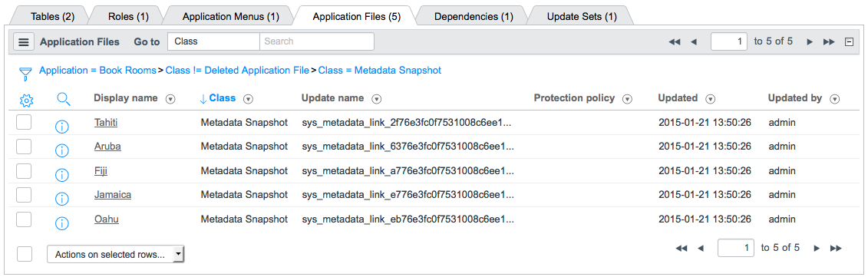
Task: Click the Update name column header
Action: tap(333, 98)
